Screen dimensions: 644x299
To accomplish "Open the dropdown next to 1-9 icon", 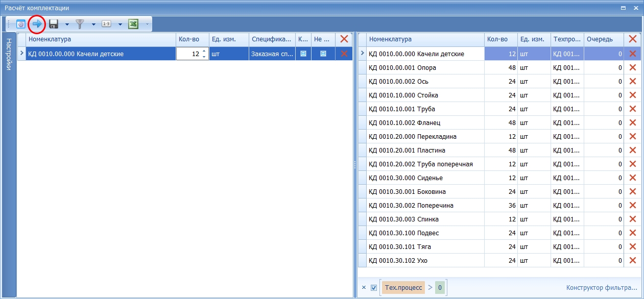I will [x=120, y=24].
